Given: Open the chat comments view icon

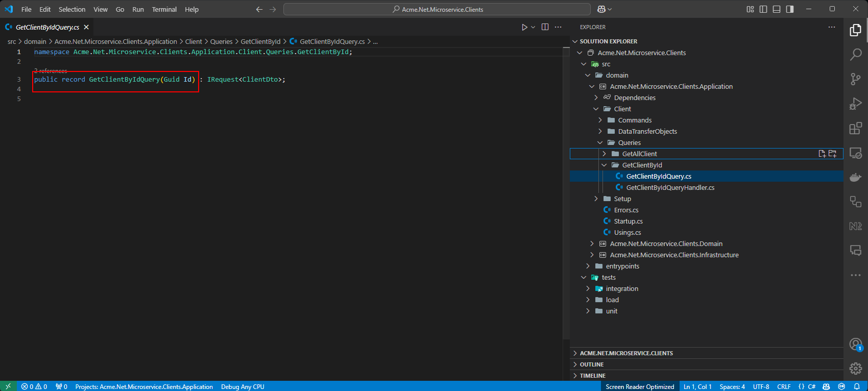Looking at the screenshot, I should (x=856, y=250).
